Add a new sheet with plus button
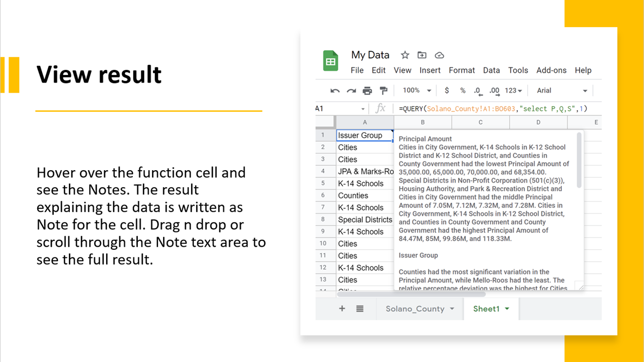 tap(342, 309)
